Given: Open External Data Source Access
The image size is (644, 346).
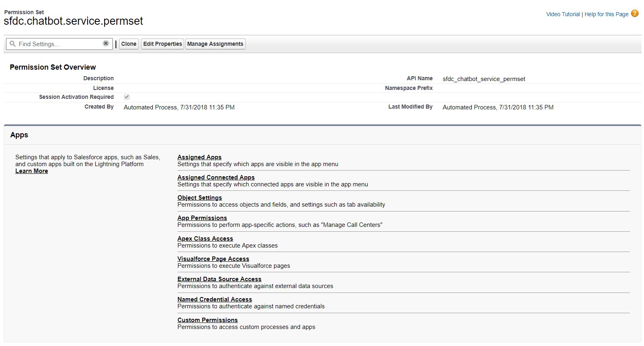Looking at the screenshot, I should (x=219, y=279).
